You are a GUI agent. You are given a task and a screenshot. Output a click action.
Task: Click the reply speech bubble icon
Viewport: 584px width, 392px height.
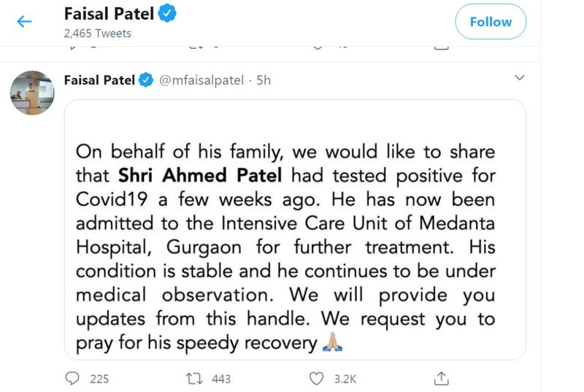point(72,378)
